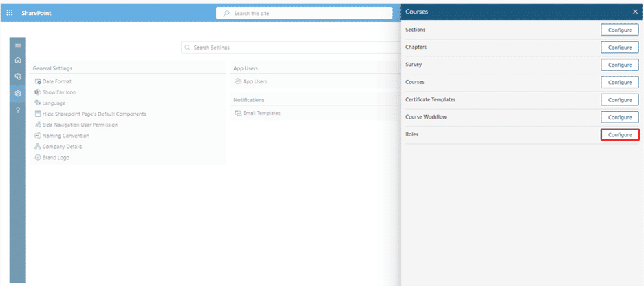Select the Settings gear sidebar icon

click(x=18, y=94)
